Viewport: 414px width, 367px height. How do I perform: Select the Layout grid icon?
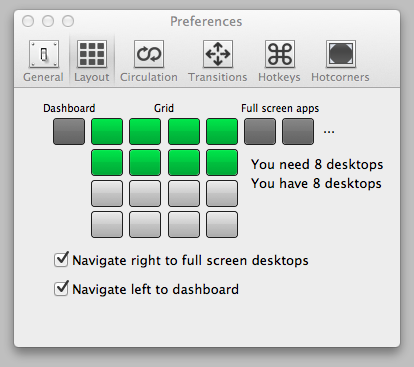click(x=92, y=54)
